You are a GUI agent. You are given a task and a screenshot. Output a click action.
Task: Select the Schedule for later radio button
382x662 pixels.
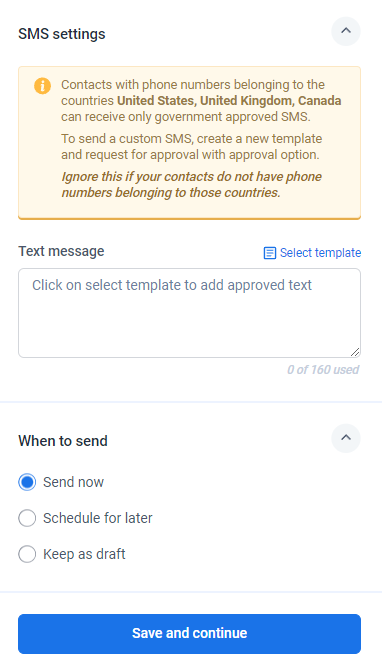coord(27,518)
